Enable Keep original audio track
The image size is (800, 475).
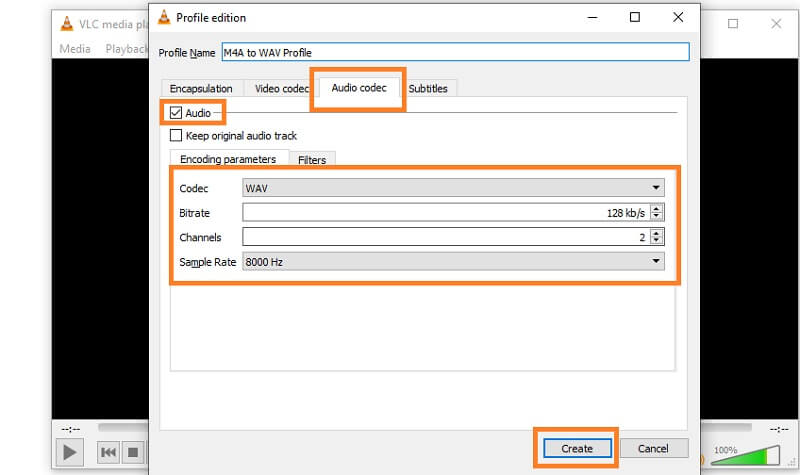click(x=177, y=136)
